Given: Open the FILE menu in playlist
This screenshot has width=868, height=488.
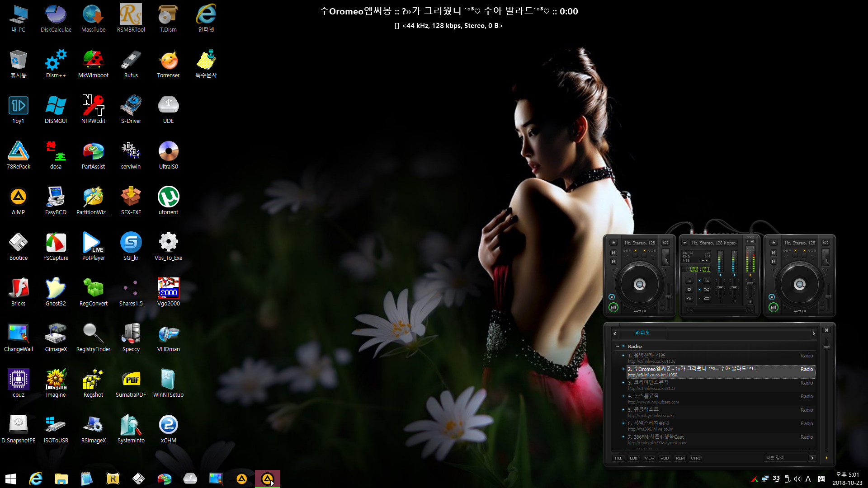Looking at the screenshot, I should tap(618, 458).
